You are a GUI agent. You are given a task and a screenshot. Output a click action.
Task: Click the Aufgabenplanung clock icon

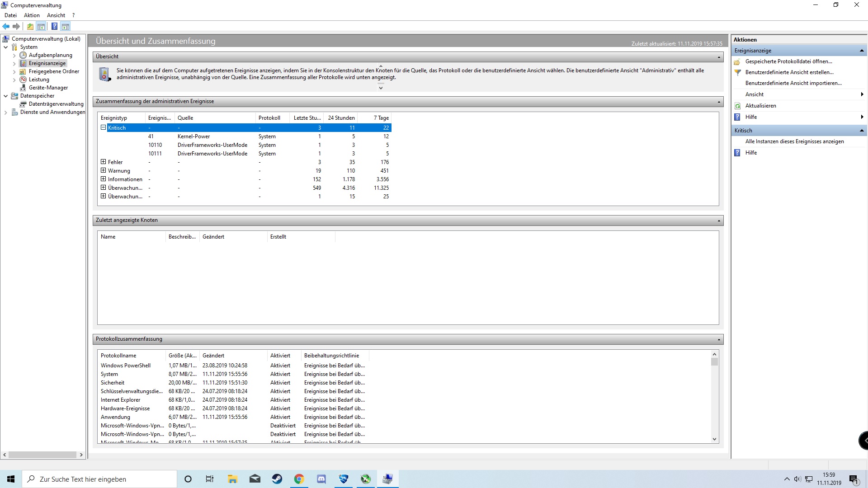(x=23, y=55)
